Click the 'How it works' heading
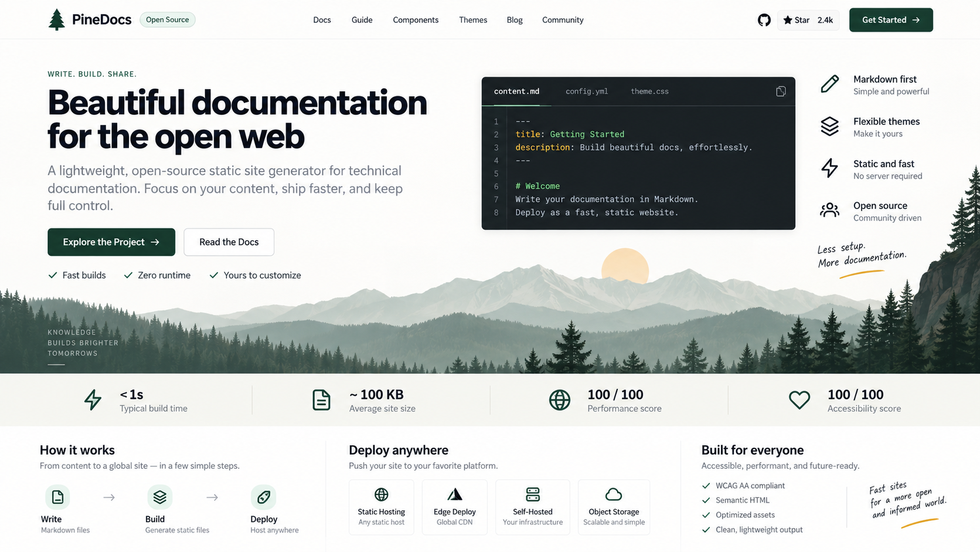This screenshot has width=980, height=552. 77,450
